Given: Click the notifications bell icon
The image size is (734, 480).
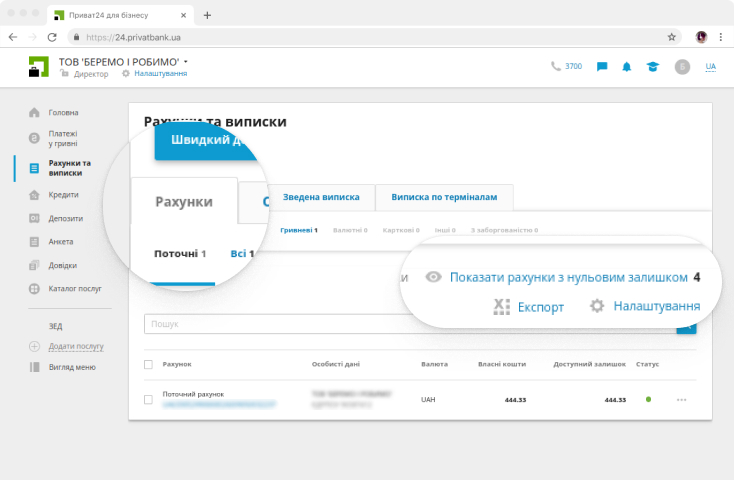Looking at the screenshot, I should point(627,67).
